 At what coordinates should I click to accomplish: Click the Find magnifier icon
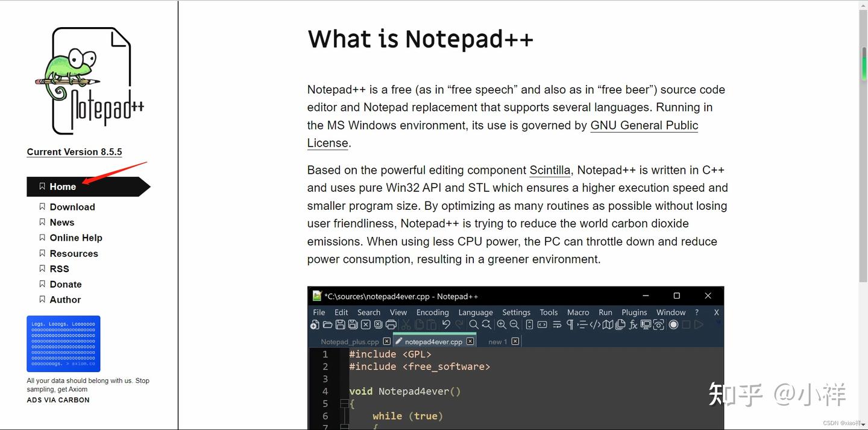coord(474,324)
